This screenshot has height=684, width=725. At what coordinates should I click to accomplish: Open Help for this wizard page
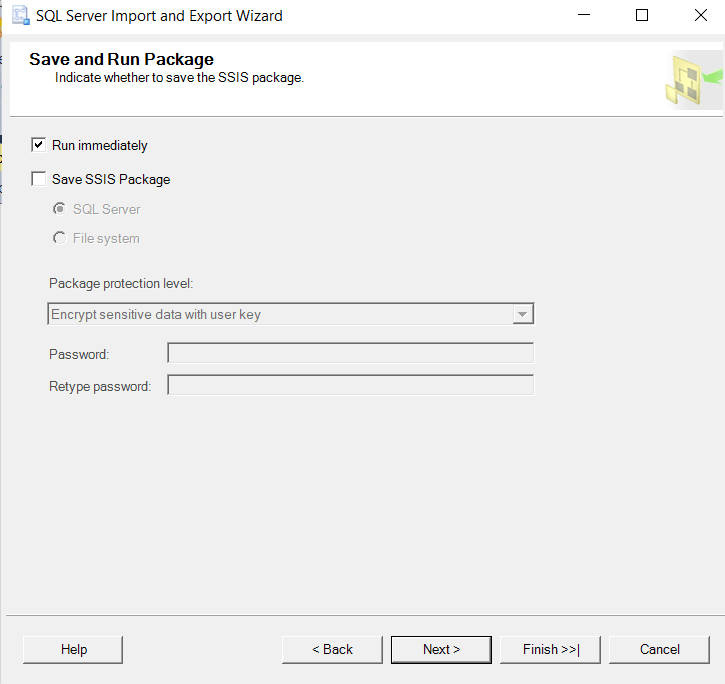pyautogui.click(x=73, y=650)
